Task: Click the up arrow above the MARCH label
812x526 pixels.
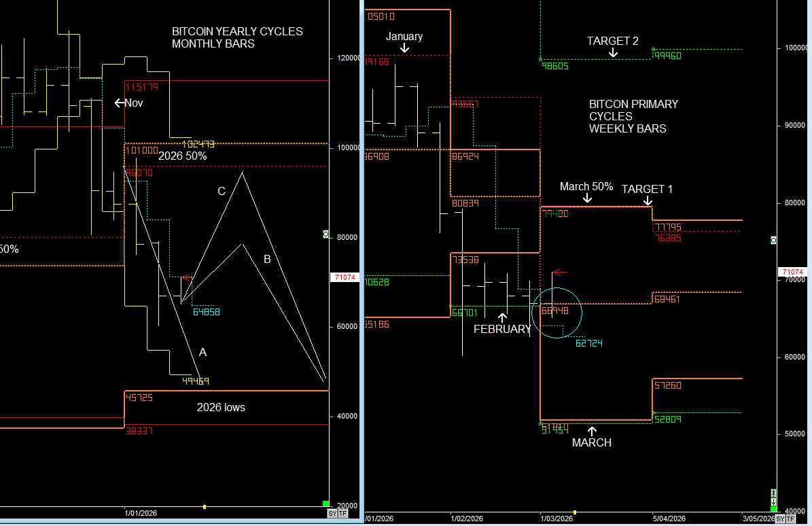Action: (591, 431)
